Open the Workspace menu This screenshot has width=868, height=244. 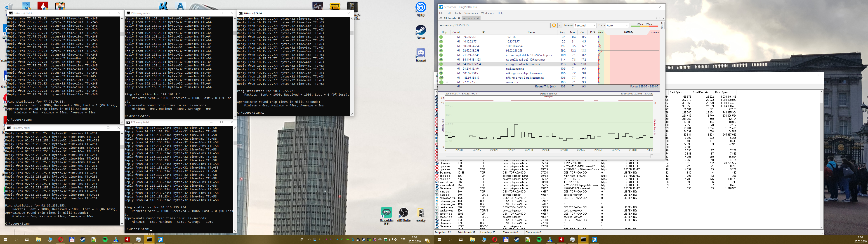click(488, 13)
